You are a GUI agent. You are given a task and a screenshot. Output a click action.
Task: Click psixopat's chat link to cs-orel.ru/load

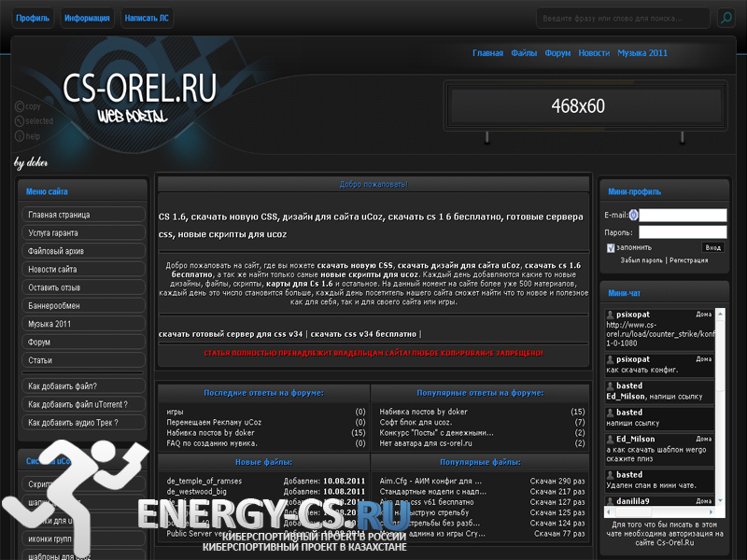[661, 334]
